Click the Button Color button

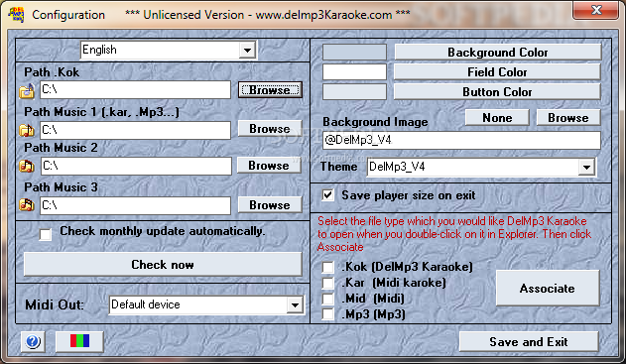[497, 92]
